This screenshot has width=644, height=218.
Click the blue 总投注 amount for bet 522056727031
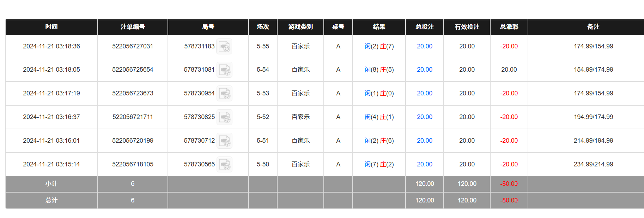[x=424, y=46]
